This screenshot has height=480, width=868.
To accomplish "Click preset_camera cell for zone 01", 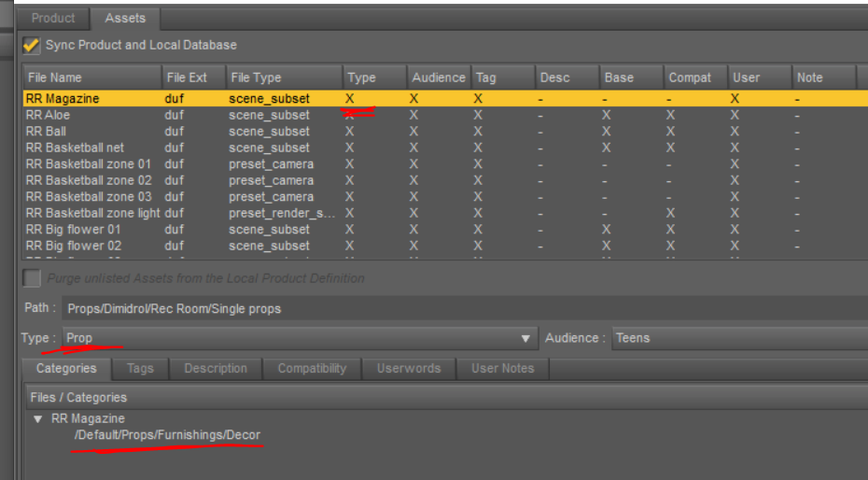I will [272, 164].
